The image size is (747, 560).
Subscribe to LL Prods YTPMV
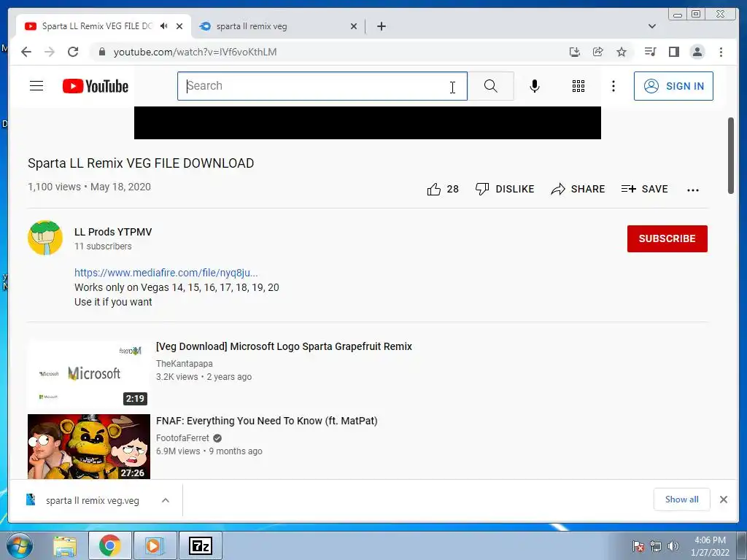667,238
